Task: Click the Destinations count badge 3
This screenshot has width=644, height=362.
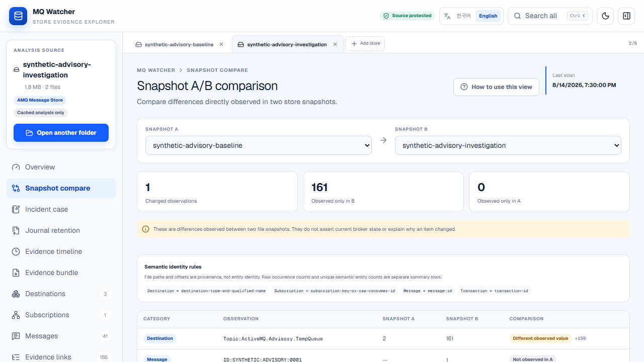Action: point(105,294)
